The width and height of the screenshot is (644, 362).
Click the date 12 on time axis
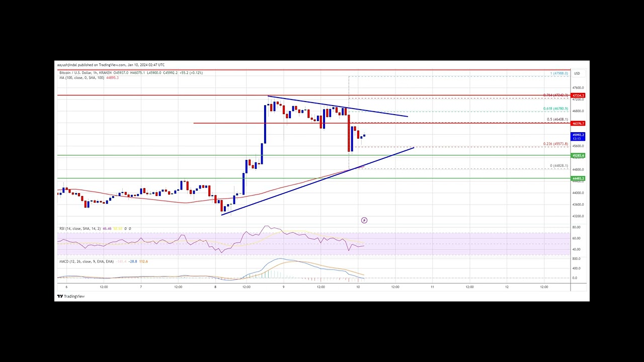click(507, 287)
